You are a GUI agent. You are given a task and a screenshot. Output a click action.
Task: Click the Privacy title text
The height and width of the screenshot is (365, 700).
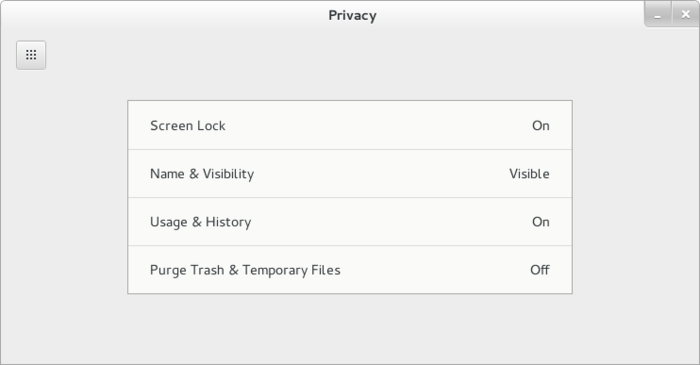click(352, 16)
